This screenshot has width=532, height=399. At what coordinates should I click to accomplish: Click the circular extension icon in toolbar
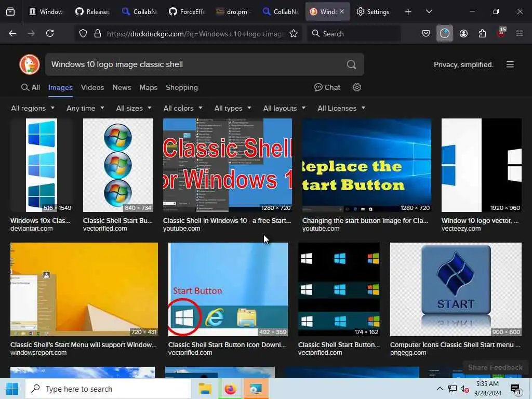[445, 33]
